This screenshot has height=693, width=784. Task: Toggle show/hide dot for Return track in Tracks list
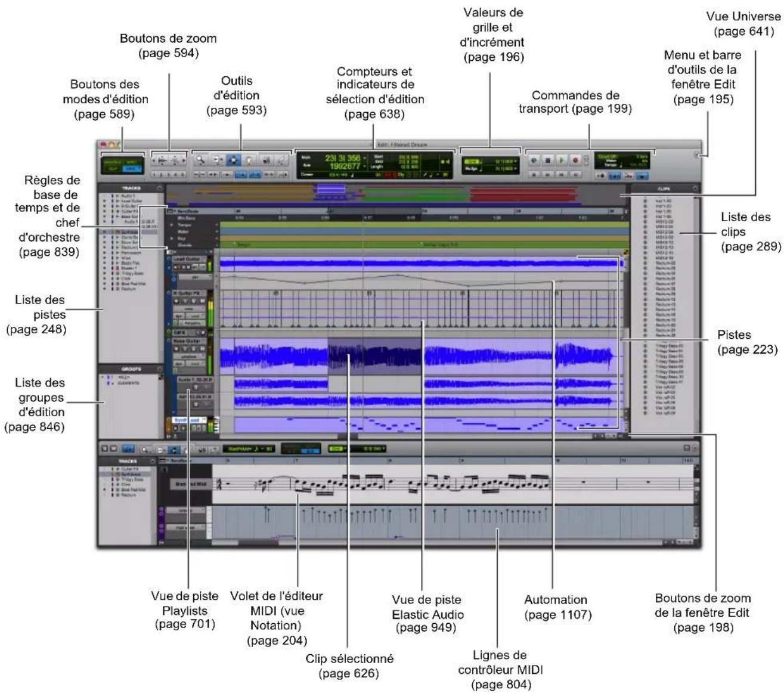coord(104,289)
